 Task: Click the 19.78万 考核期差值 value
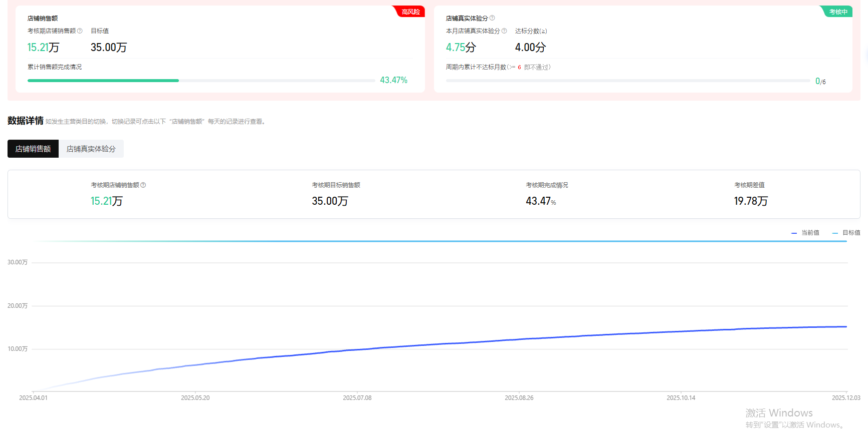(750, 201)
